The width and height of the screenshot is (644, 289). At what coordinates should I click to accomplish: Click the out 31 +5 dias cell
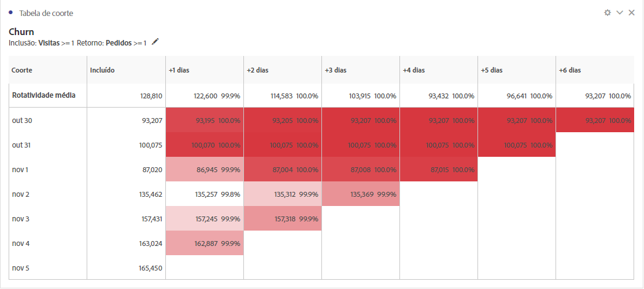coord(517,144)
